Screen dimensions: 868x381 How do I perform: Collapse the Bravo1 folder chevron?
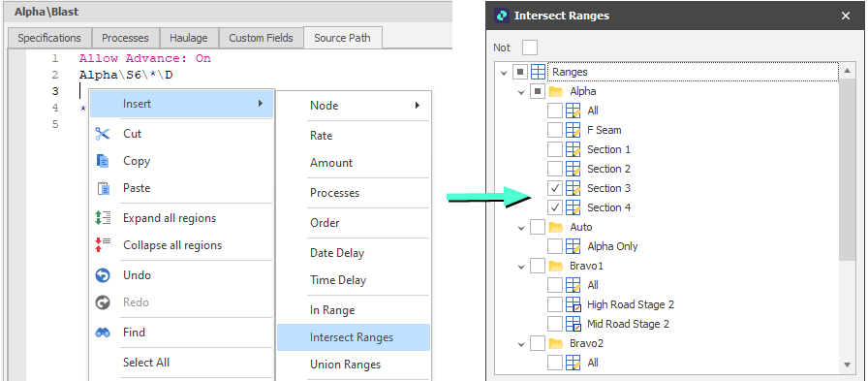(x=521, y=266)
